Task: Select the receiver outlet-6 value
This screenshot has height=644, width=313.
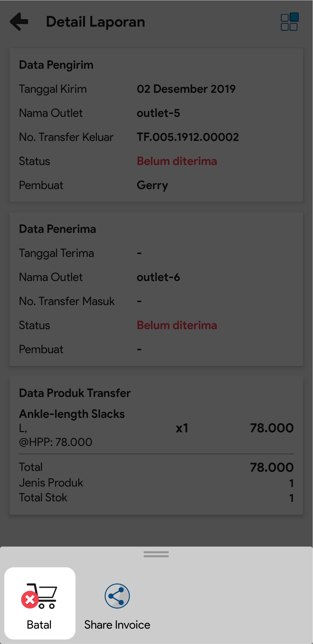Action: [158, 277]
